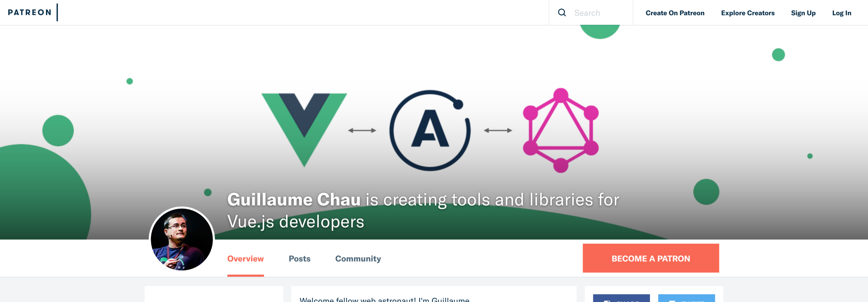
Task: Click the Guillaume Chau creator name heading
Action: [294, 200]
